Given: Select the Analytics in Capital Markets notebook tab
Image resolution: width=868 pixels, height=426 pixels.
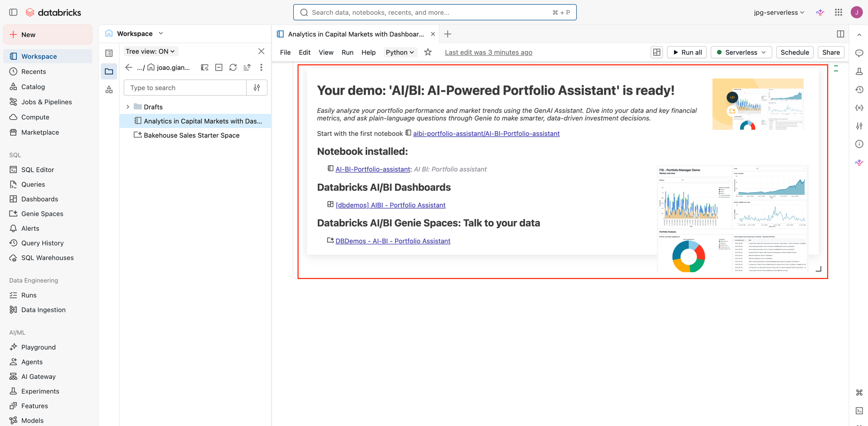Looking at the screenshot, I should (x=355, y=34).
